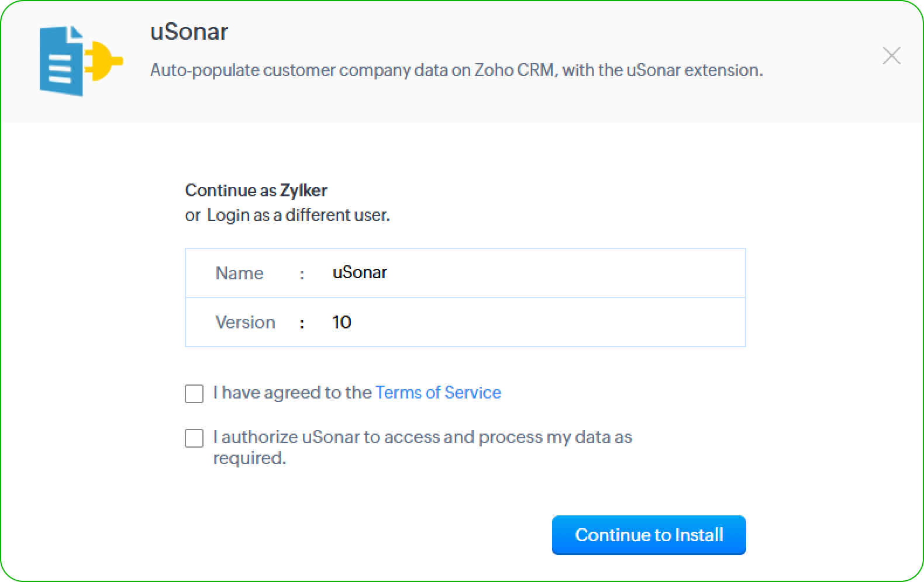Close the uSonar install dialog
The height and width of the screenshot is (582, 924).
891,56
